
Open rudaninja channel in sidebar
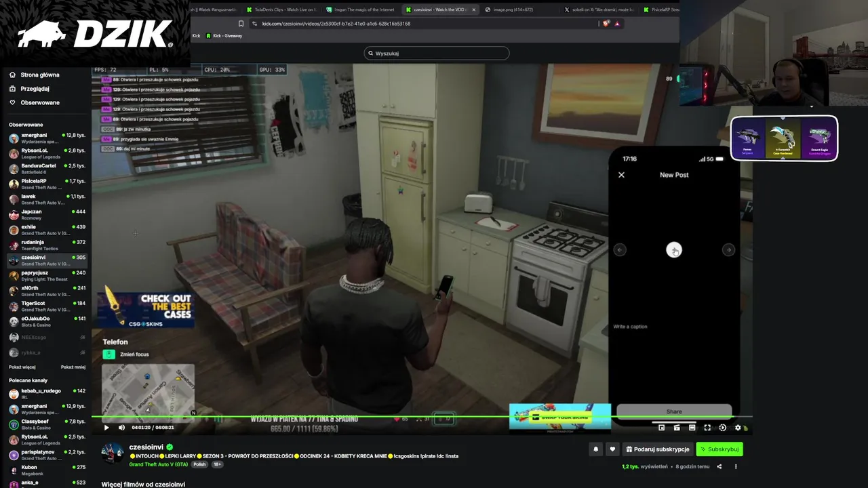pyautogui.click(x=47, y=245)
